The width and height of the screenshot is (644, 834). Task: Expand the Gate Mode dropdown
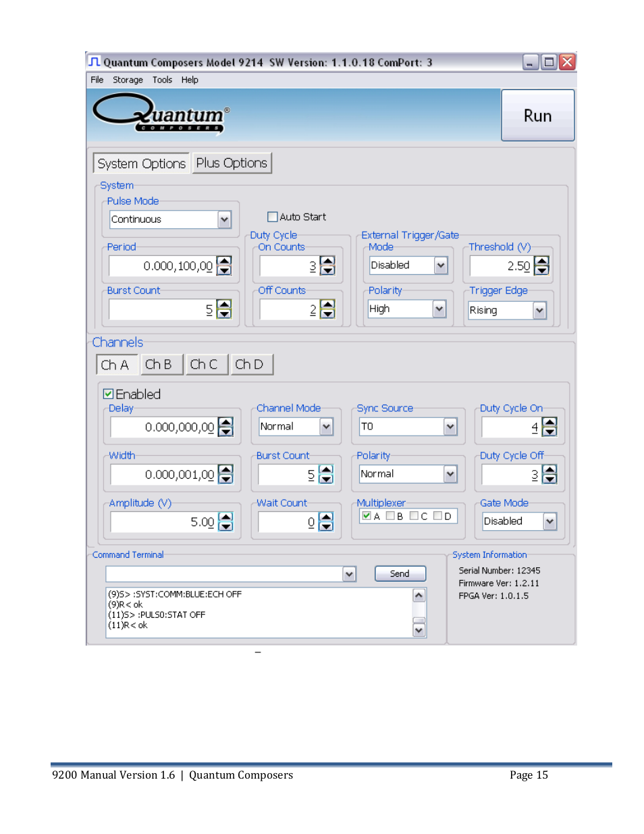(x=549, y=521)
